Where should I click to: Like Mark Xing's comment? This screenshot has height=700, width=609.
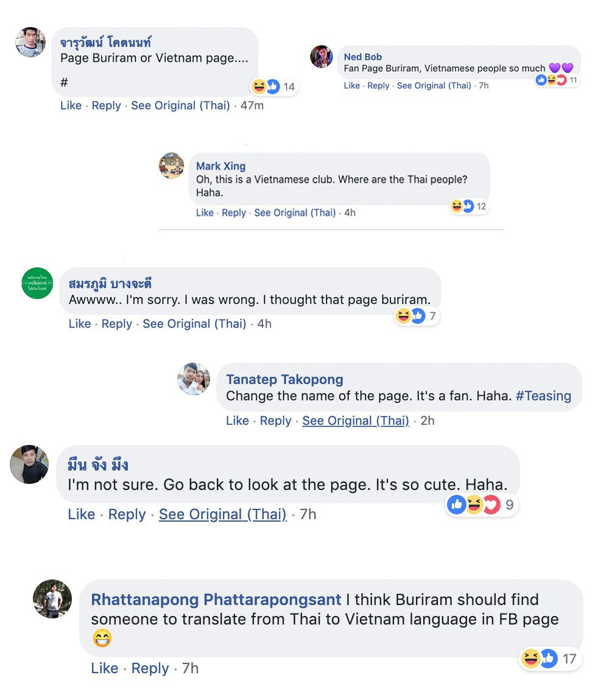coord(205,212)
